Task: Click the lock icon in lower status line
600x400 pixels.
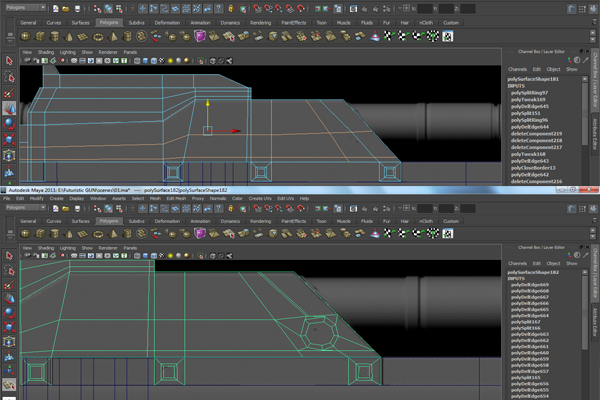Action: tap(231, 208)
